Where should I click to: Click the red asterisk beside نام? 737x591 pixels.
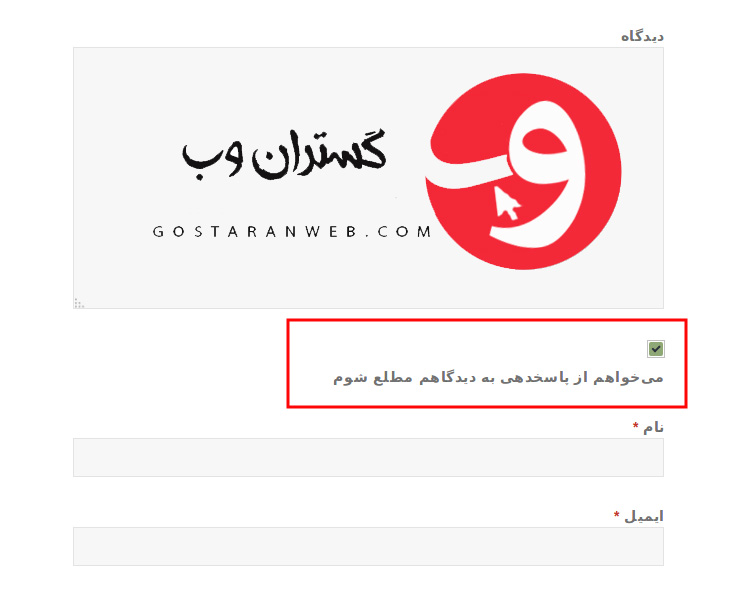[635, 426]
